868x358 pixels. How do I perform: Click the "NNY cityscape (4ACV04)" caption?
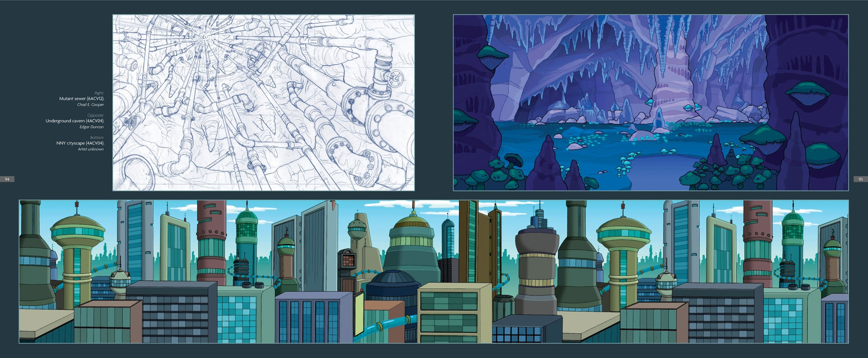click(x=80, y=143)
